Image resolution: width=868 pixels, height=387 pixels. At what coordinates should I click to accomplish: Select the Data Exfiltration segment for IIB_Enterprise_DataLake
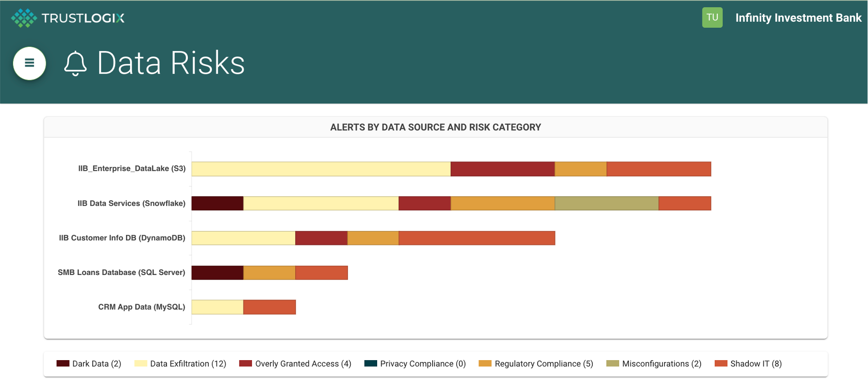click(321, 169)
